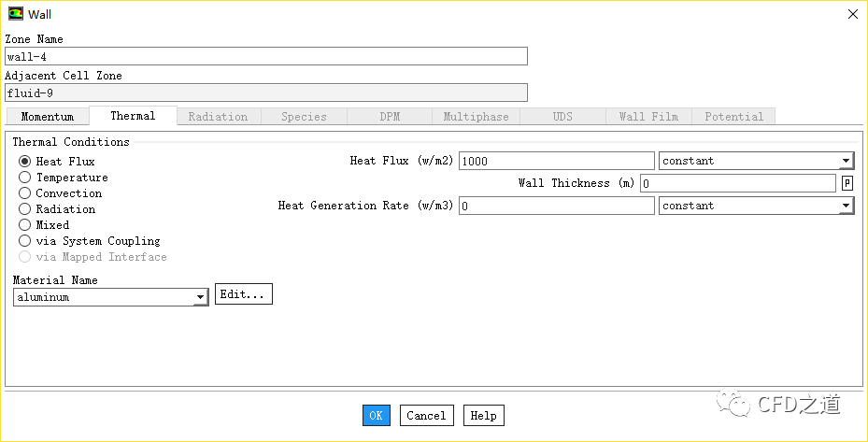This screenshot has height=442, width=868.
Task: Open the Material Name aluminum dropdown
Action: point(110,297)
